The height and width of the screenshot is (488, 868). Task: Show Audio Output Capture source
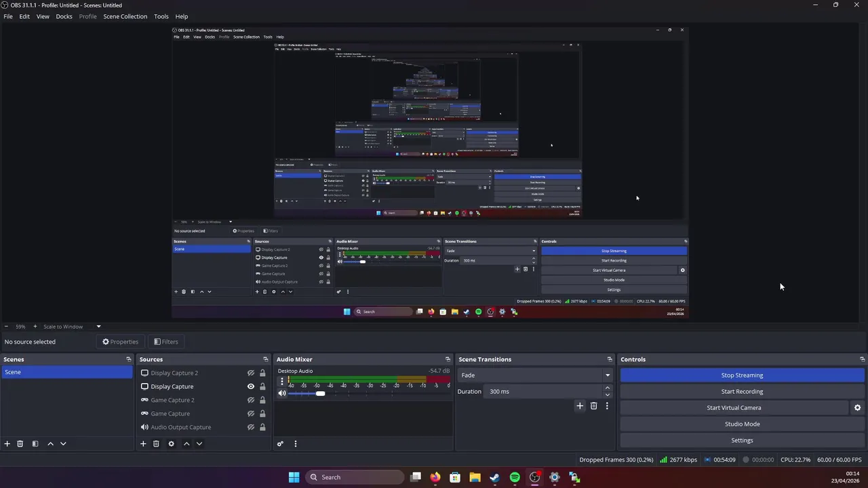(x=251, y=427)
